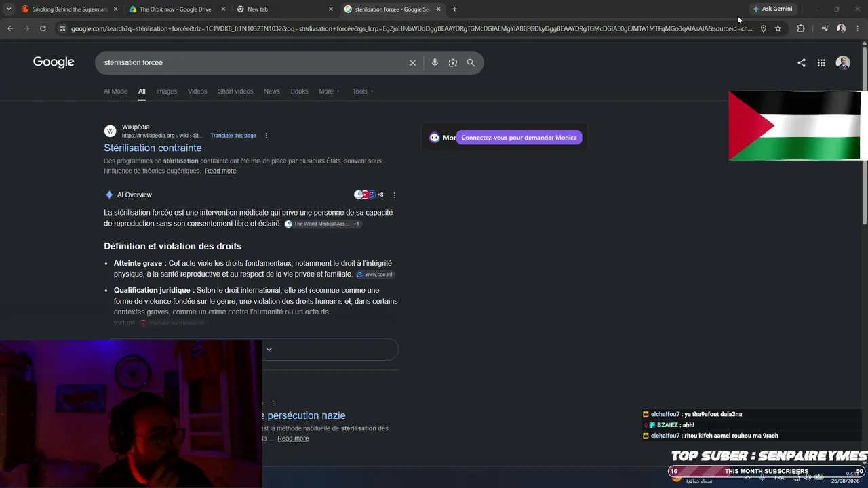The height and width of the screenshot is (488, 868).
Task: Click Connectez-vous pour demander Monica button
Action: pyautogui.click(x=519, y=138)
